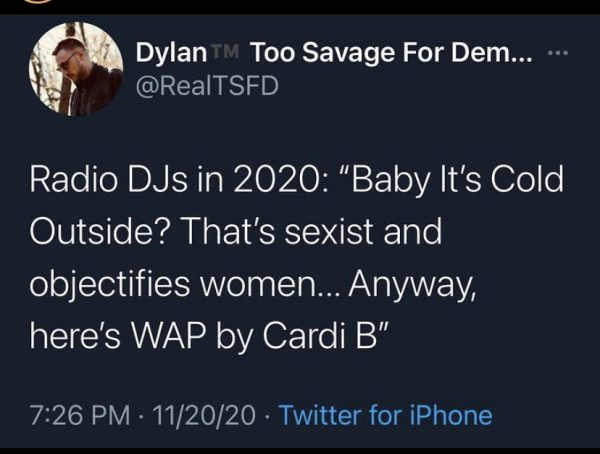Click the 'Too Savage For Dem...' name text
Image resolution: width=600 pixels, height=454 pixels.
tap(390, 51)
